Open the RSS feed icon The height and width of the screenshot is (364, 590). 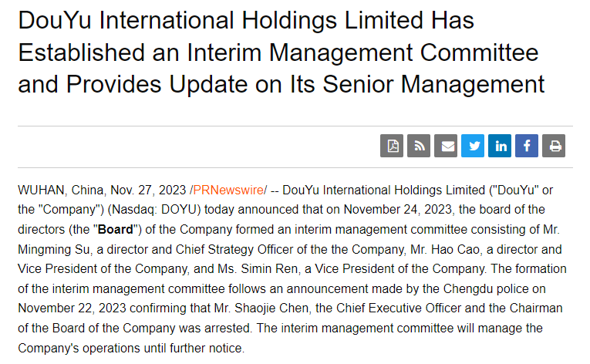pyautogui.click(x=419, y=146)
